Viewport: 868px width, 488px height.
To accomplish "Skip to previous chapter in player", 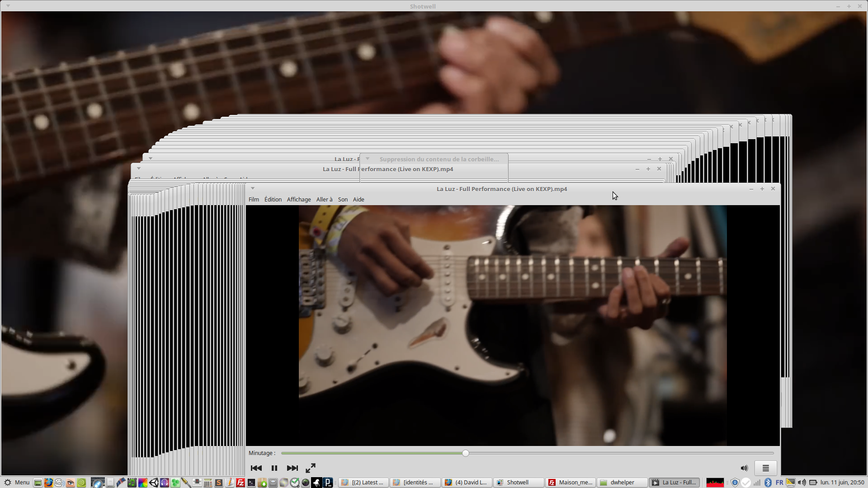I will coord(256,468).
